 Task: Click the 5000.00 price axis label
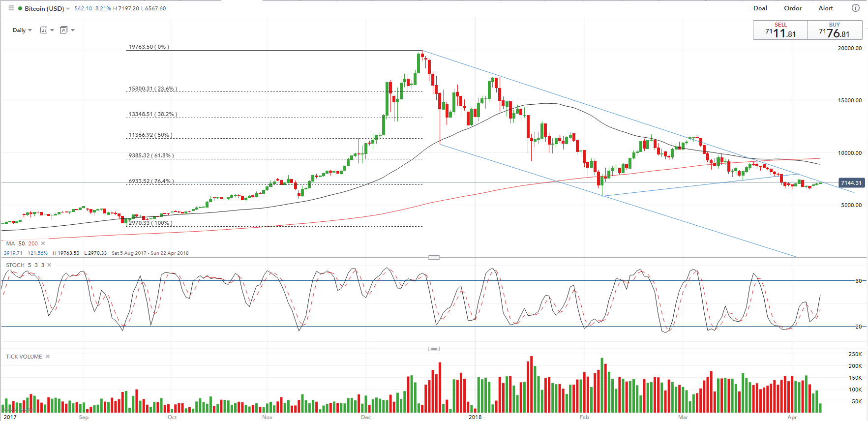click(x=851, y=205)
